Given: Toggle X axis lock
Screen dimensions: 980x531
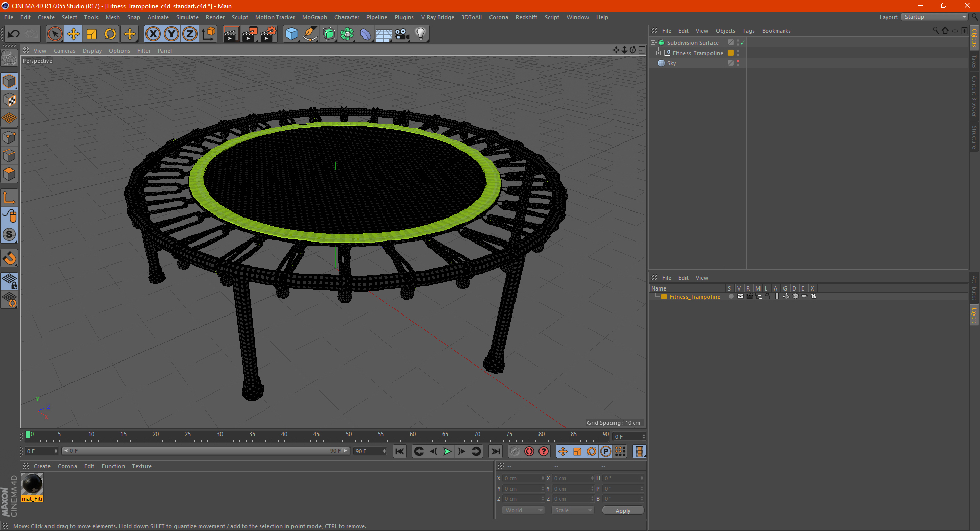Looking at the screenshot, I should (x=153, y=34).
